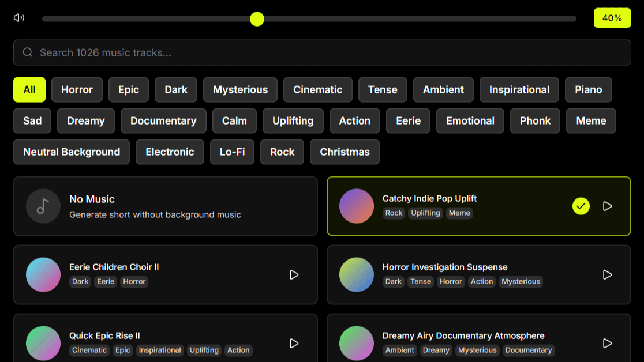The image size is (644, 362).
Task: Choose the Neutral Background category
Action: (x=71, y=152)
